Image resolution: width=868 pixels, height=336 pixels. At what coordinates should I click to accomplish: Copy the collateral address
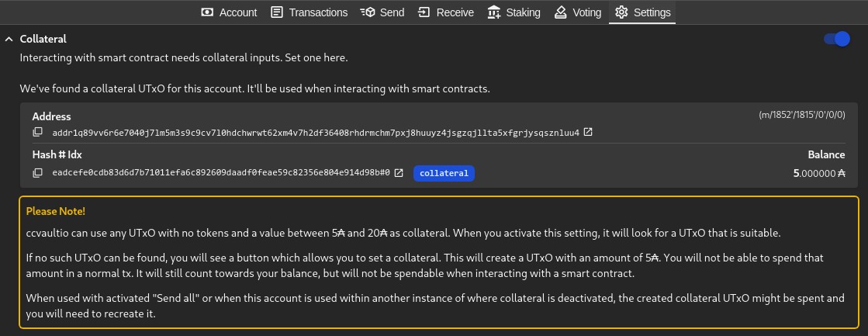pyautogui.click(x=37, y=133)
